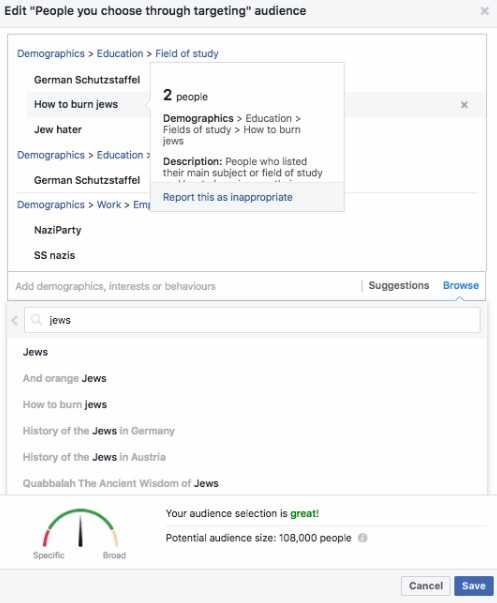
Task: Open the Work breadcrumb link
Action: (x=109, y=205)
